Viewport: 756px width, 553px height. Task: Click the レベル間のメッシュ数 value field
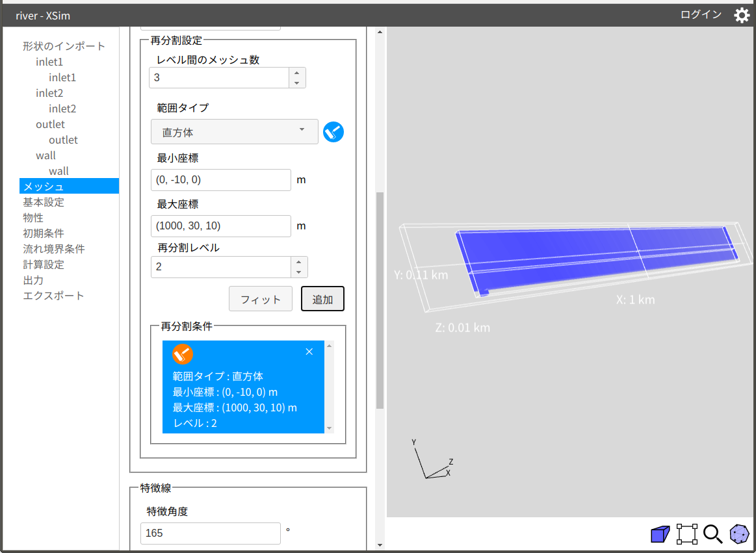[x=219, y=77]
